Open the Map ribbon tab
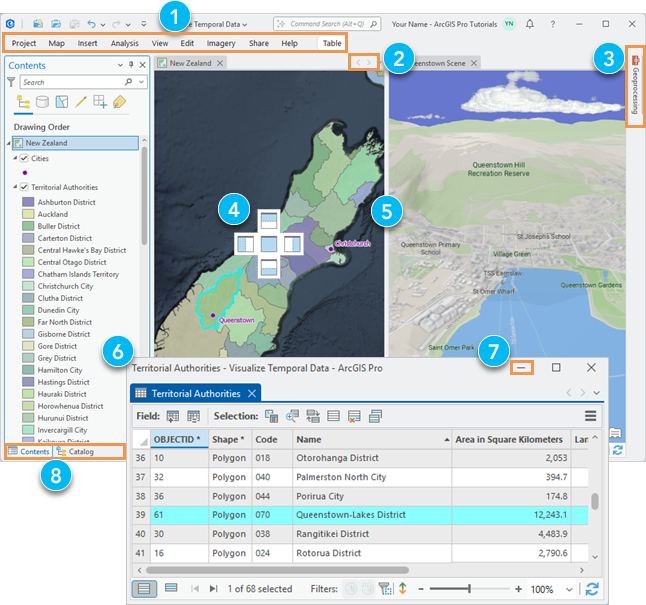 [56, 43]
